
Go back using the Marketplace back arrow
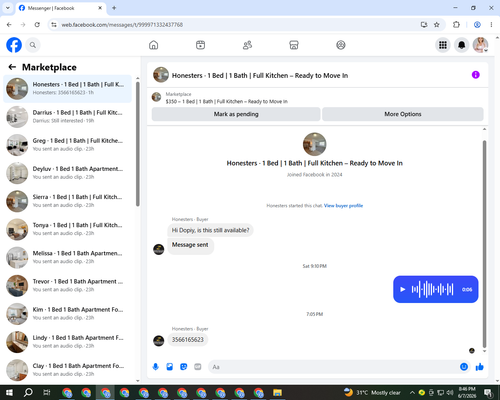[12, 67]
